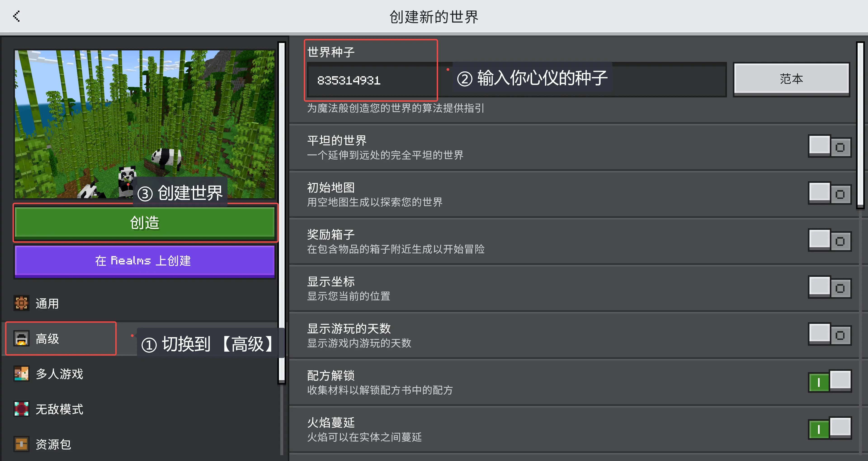Toggle 显示坐标 on
This screenshot has width=868, height=461.
point(830,287)
